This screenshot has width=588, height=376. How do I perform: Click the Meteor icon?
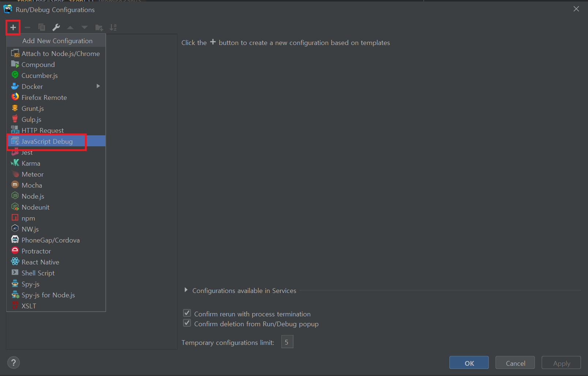pos(15,174)
